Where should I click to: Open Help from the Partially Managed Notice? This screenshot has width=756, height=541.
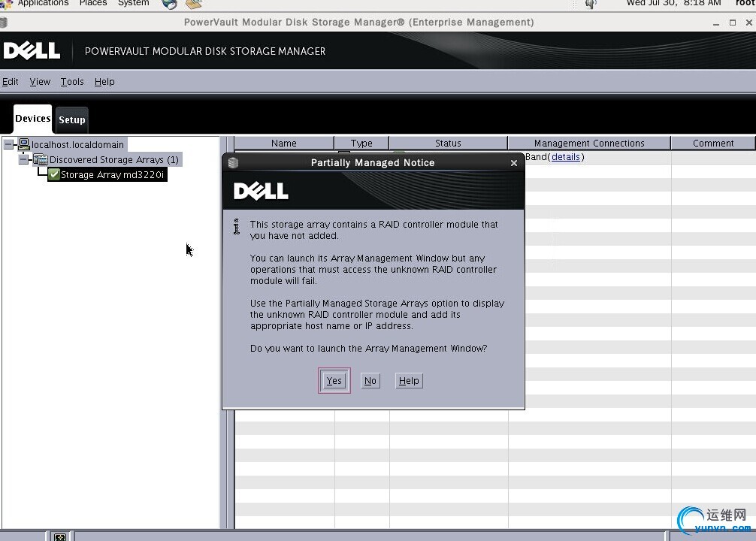(409, 380)
